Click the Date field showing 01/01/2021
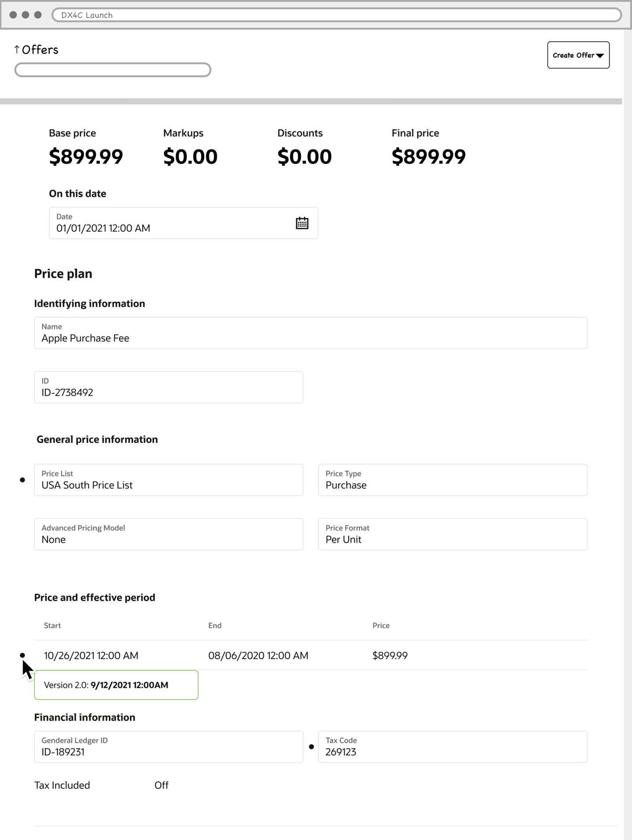Screen dimensions: 632x840 click(x=171, y=223)
